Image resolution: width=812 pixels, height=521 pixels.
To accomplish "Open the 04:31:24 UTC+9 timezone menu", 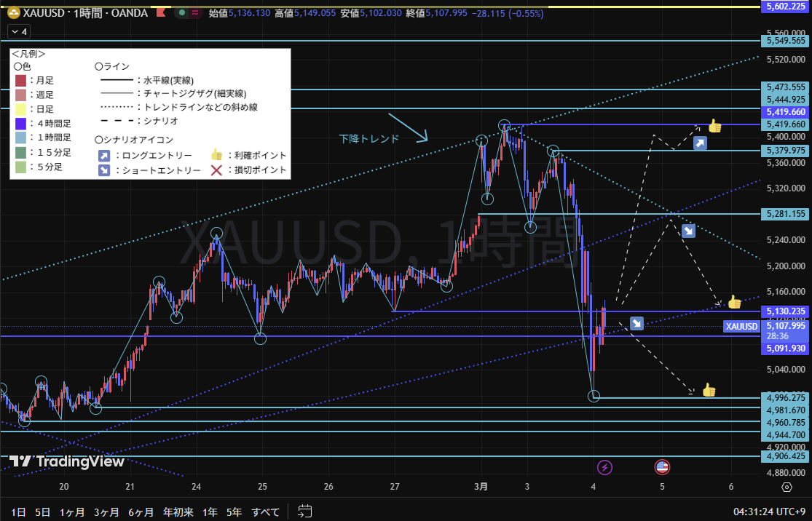I will [x=768, y=512].
